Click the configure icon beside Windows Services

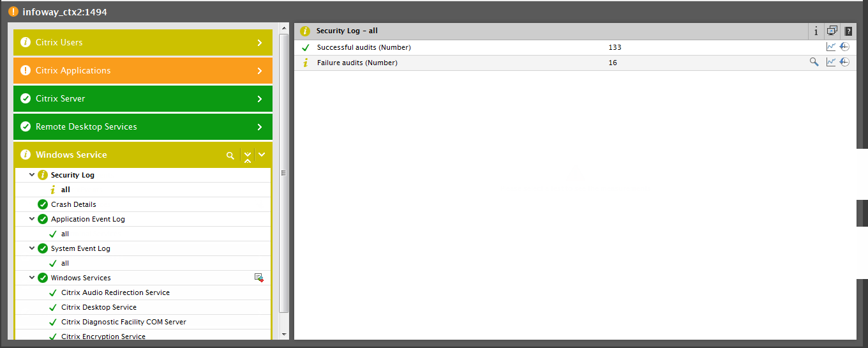click(258, 278)
